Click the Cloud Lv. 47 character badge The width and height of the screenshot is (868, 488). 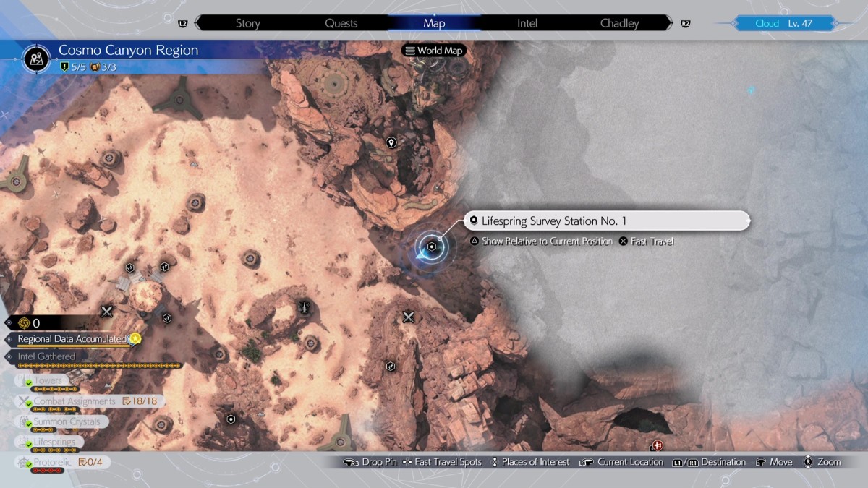click(x=783, y=23)
